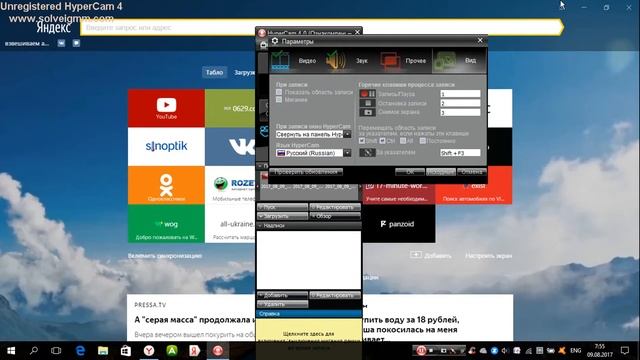
Task: Open Task View on taskbar
Action: pyautogui.click(x=56, y=351)
